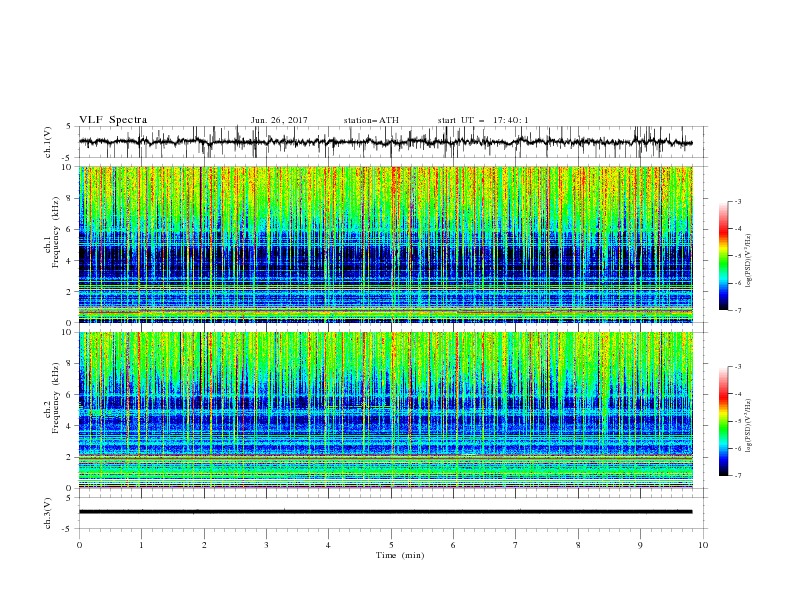
Task: Click the ch.1 spectrogram plot area
Action: point(386,244)
